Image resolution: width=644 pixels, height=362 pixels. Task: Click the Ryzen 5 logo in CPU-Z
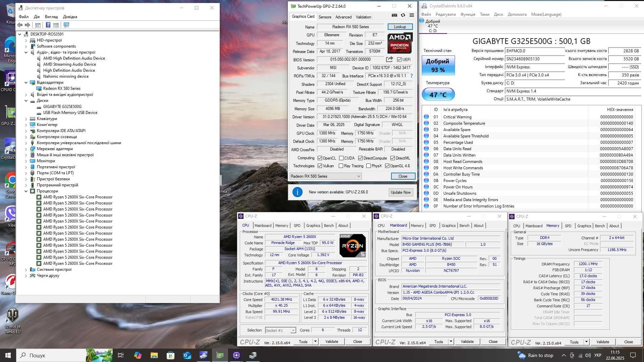click(x=353, y=246)
